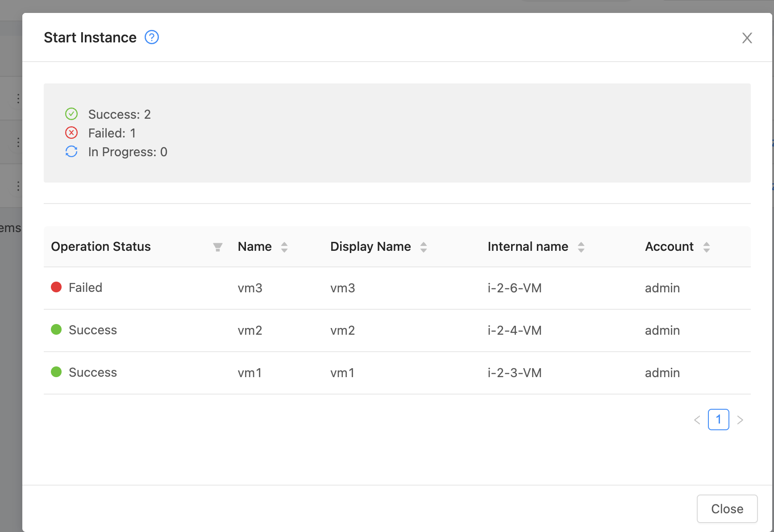Click the Operation Status column header
Screen dimensions: 774x532
pyautogui.click(x=101, y=246)
